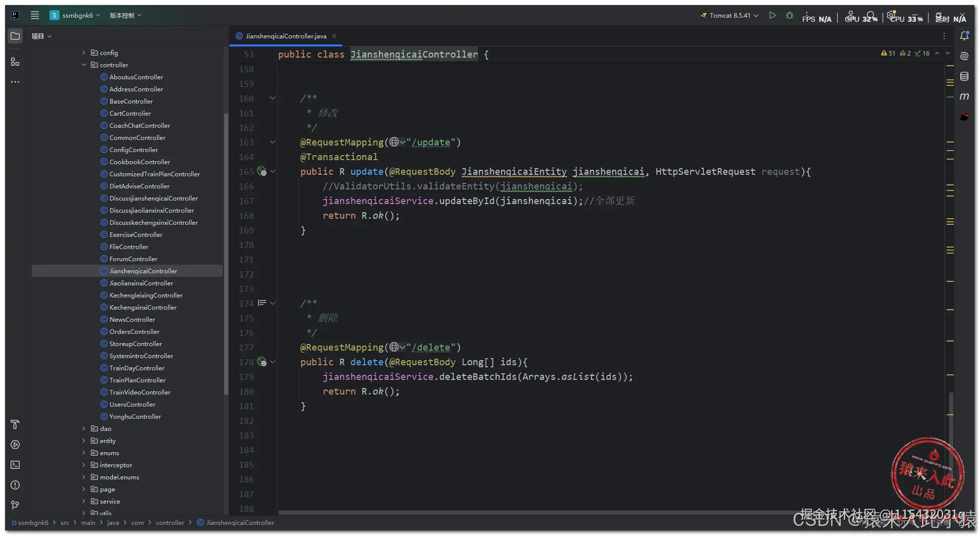Image resolution: width=980 pixels, height=536 pixels.
Task: Click the gutter endpoint icon on line 165
Action: (262, 172)
